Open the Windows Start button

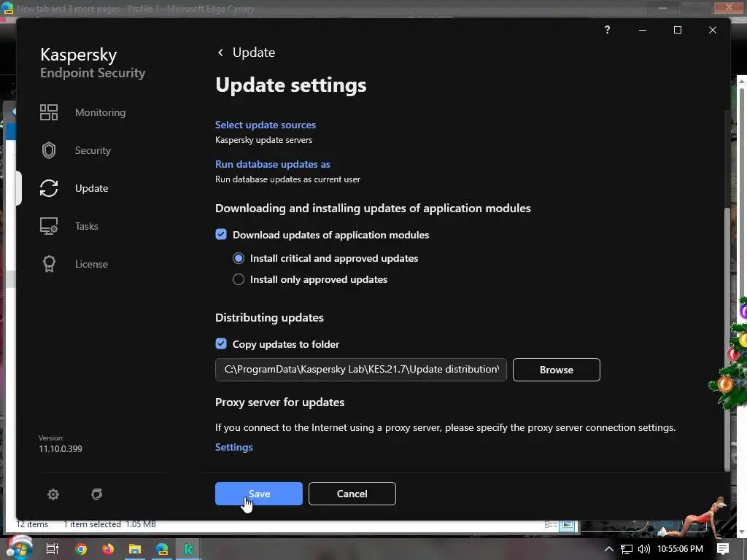click(19, 548)
